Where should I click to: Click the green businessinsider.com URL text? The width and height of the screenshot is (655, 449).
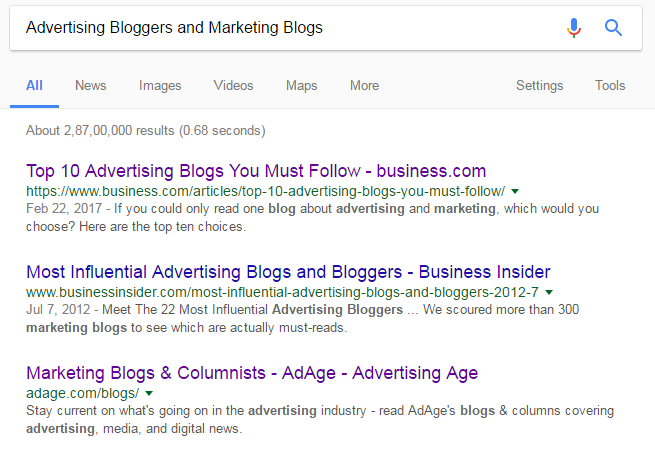click(282, 292)
